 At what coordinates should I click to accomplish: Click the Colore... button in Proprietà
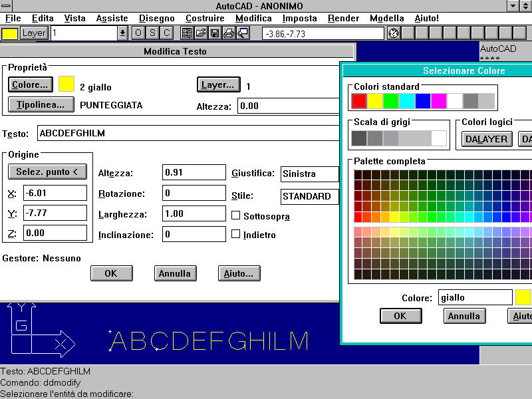[x=30, y=84]
